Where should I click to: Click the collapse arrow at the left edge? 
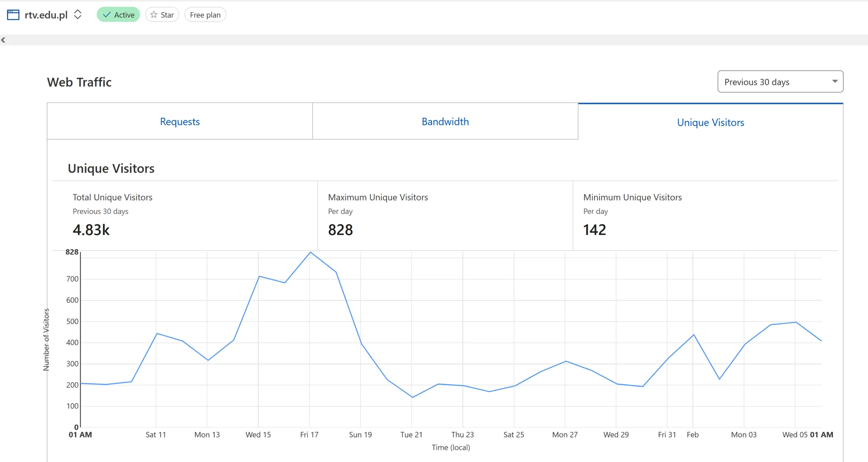point(3,40)
